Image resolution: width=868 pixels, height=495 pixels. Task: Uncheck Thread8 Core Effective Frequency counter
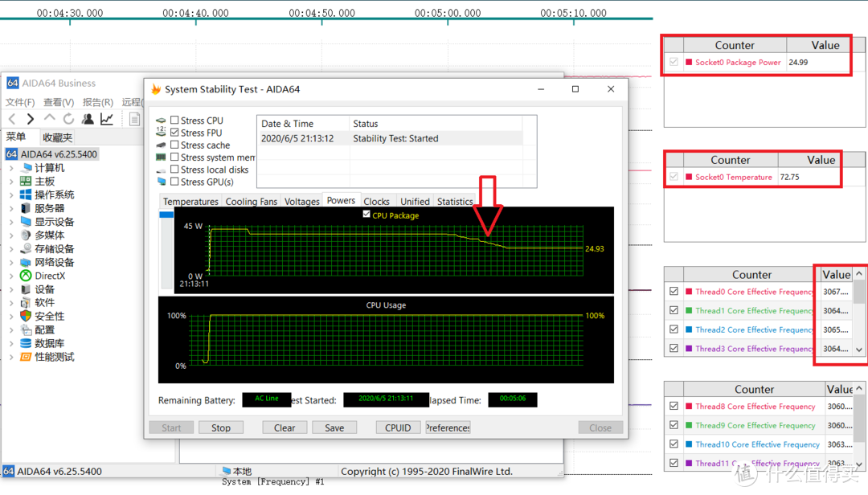pos(674,406)
